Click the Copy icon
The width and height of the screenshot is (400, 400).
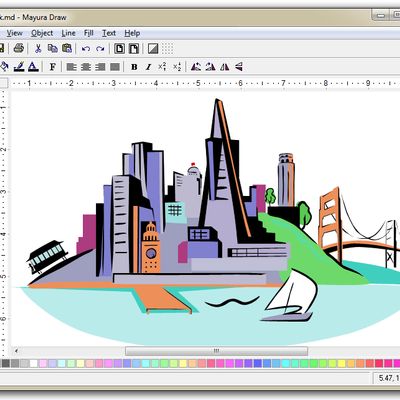(x=53, y=48)
